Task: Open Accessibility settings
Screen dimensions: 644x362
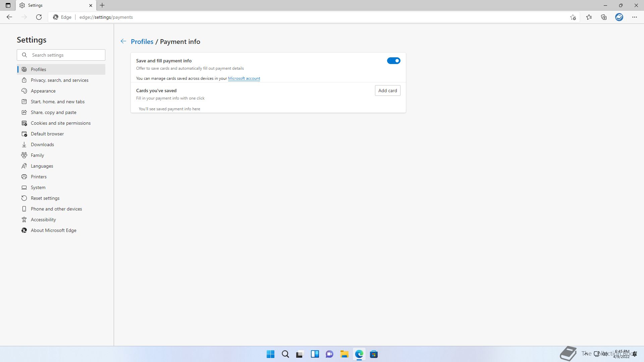Action: coord(61,220)
